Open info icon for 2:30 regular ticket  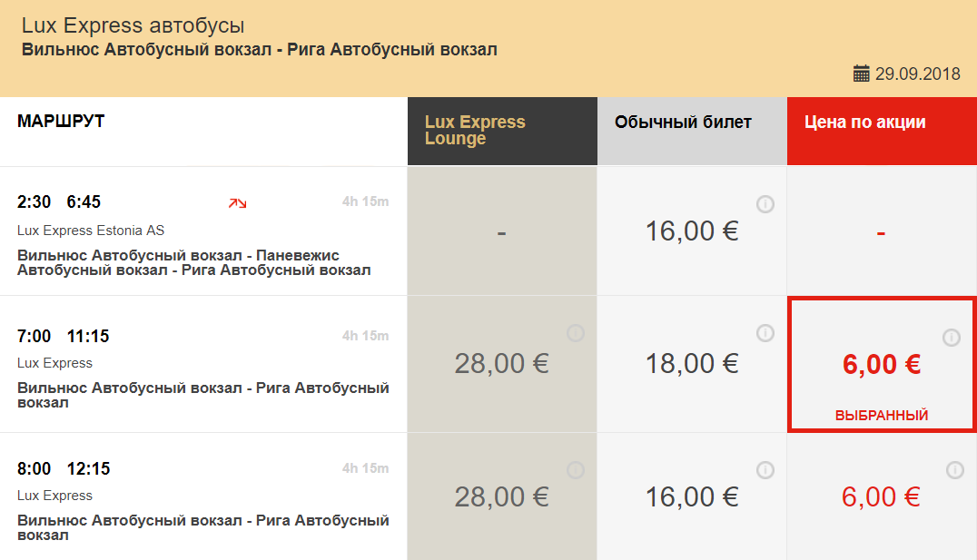tap(765, 204)
